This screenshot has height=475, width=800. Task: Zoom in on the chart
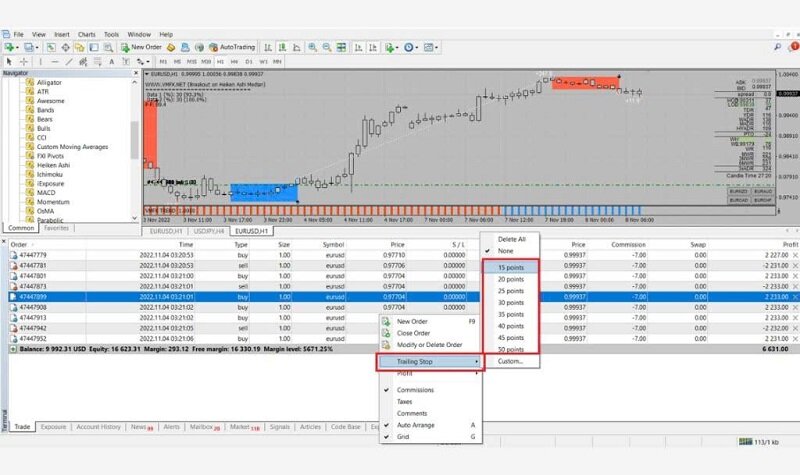click(x=312, y=47)
